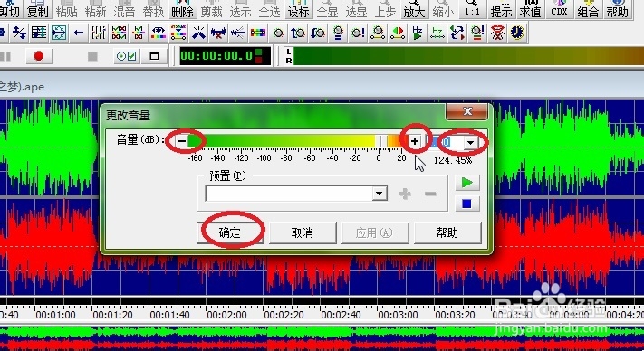Click the 提示 (Cue points) toolbar button
This screenshot has height=351, width=644.
pyautogui.click(x=501, y=10)
